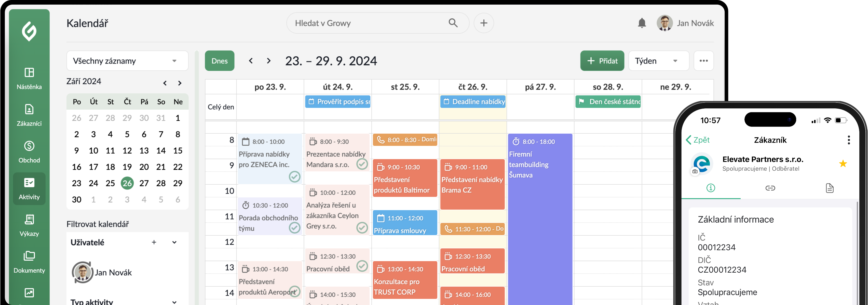
Task: Change the Elevate Partners logo via camera icon
Action: tap(695, 171)
